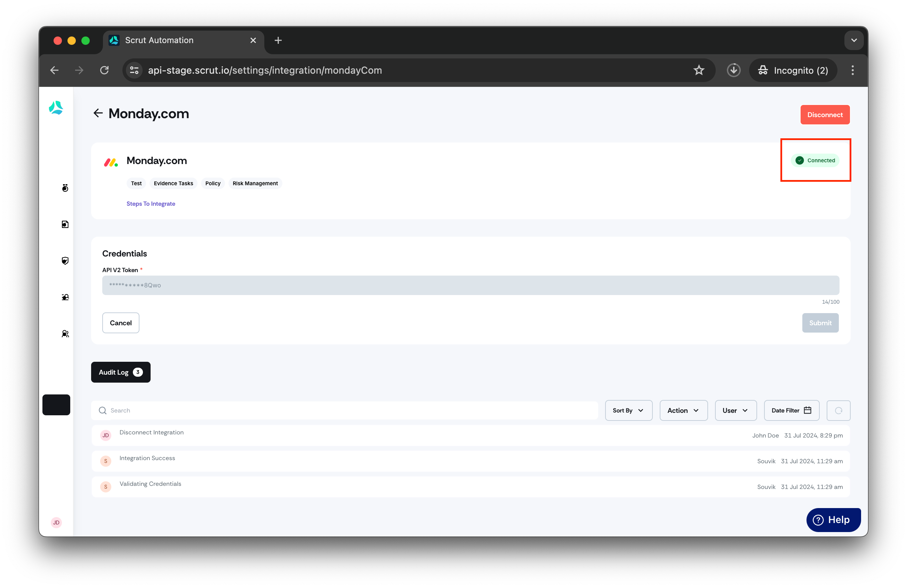Open the person-search icon in the sidebar
Screen dimensions: 907x588
pos(65,297)
